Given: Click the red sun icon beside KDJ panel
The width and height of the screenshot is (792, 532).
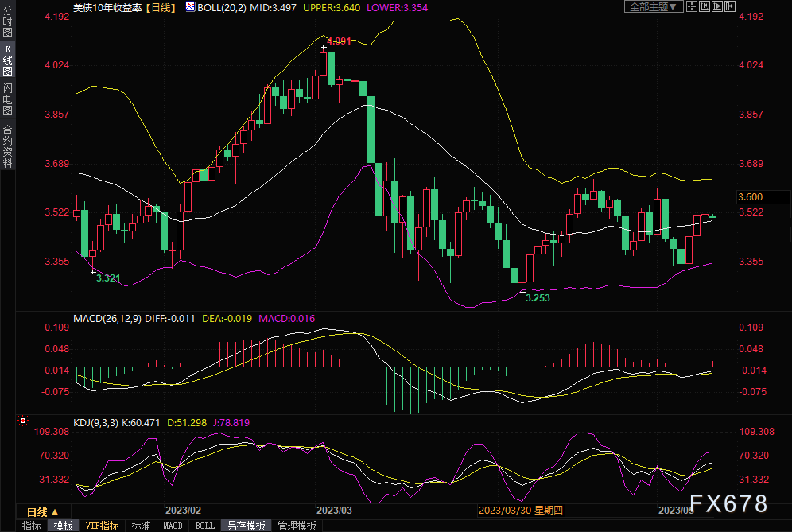Looking at the screenshot, I should 23,421.
